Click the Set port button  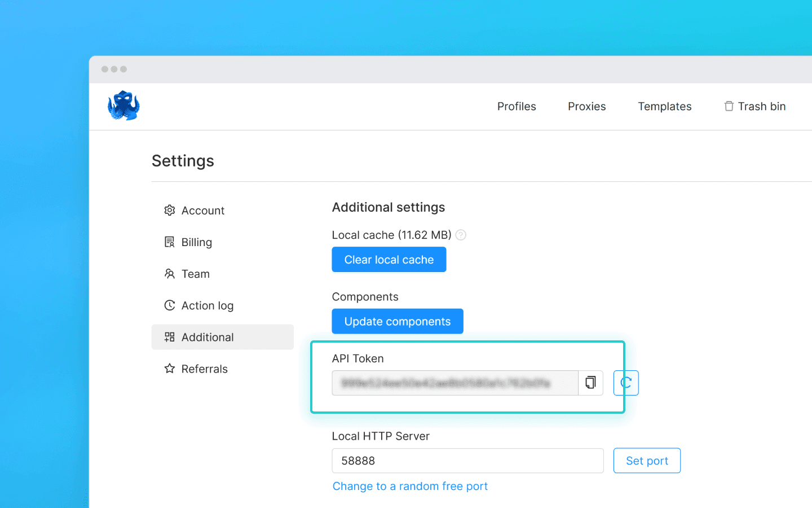point(647,461)
